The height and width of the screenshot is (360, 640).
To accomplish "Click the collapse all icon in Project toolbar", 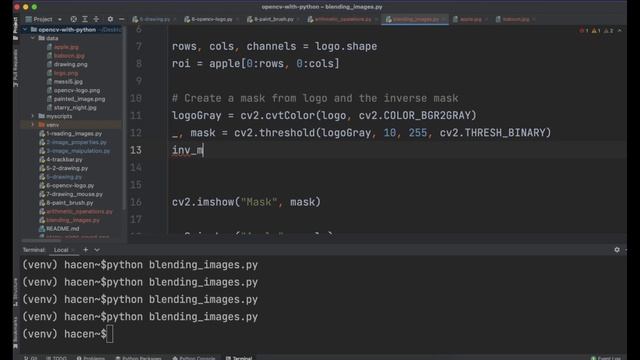I will tap(96, 19).
